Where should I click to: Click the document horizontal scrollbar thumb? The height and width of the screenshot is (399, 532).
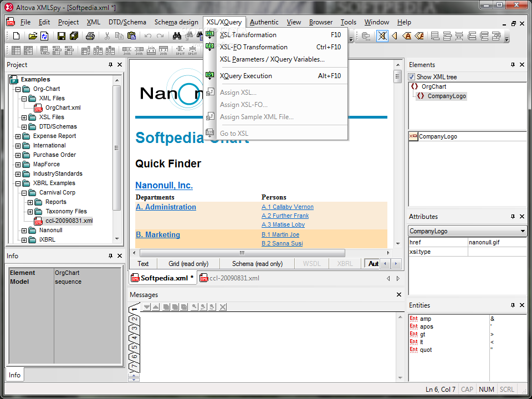tap(242, 253)
